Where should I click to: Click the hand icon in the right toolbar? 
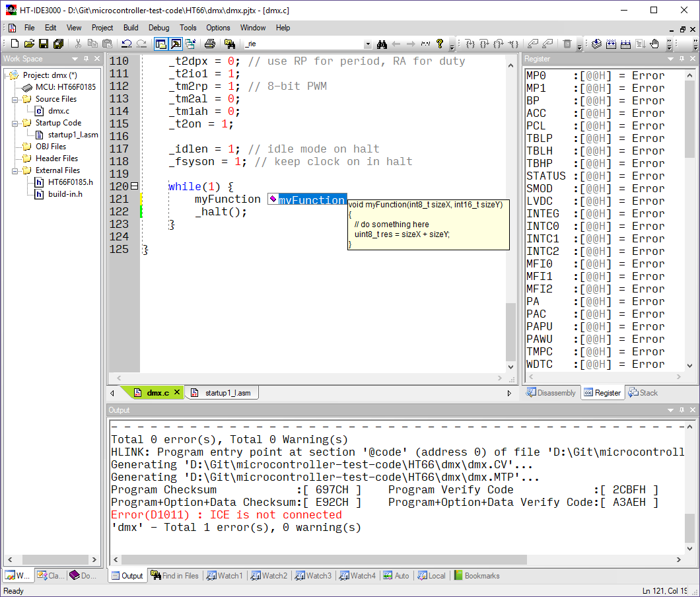654,44
